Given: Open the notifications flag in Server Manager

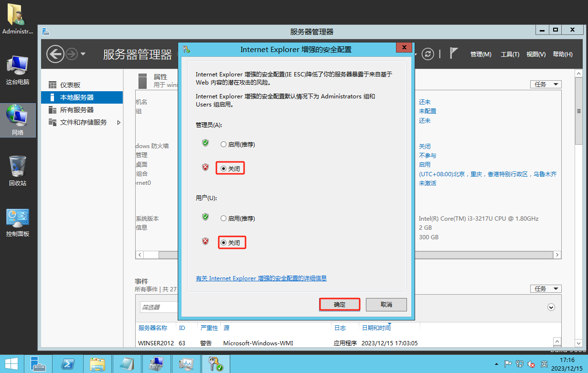Looking at the screenshot, I should tap(454, 53).
